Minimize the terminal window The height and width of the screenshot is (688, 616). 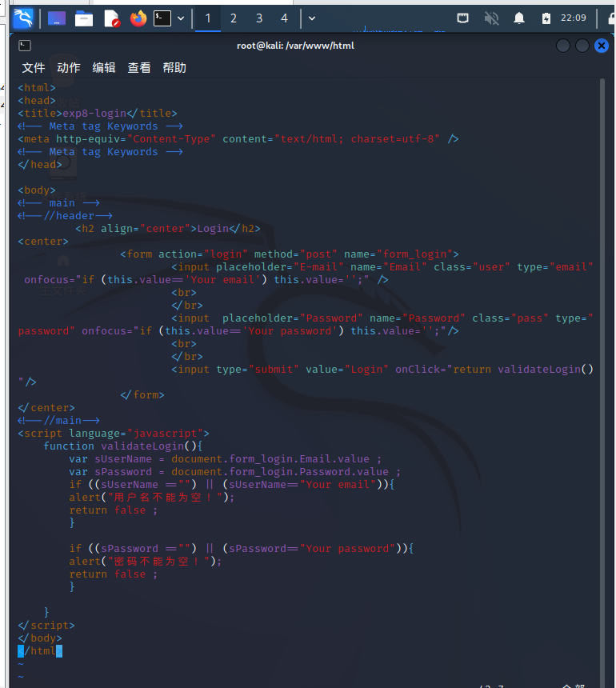563,46
